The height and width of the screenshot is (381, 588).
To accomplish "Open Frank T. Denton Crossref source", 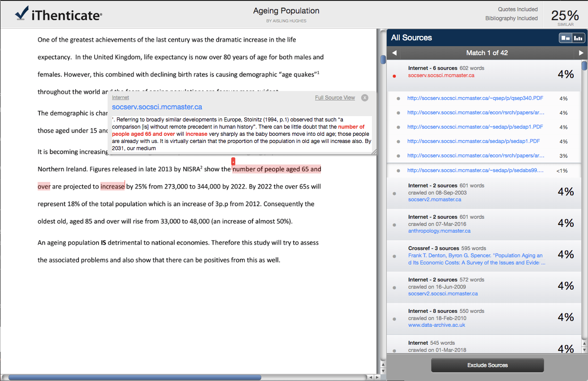I will [x=477, y=259].
